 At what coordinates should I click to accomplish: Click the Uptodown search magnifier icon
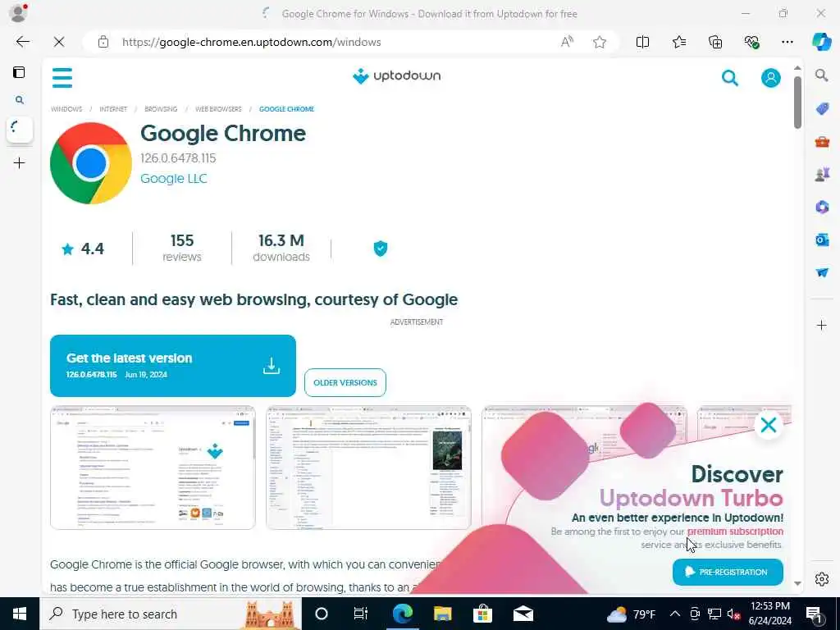click(x=729, y=78)
